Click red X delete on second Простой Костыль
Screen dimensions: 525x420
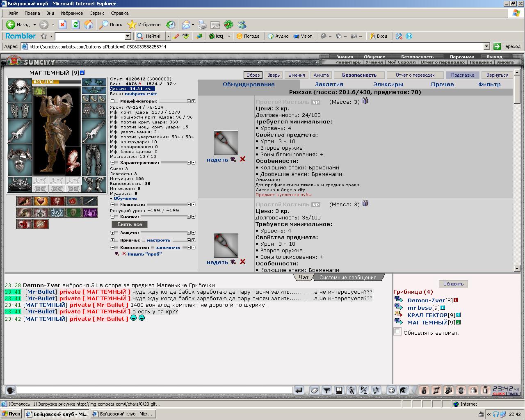(x=242, y=262)
